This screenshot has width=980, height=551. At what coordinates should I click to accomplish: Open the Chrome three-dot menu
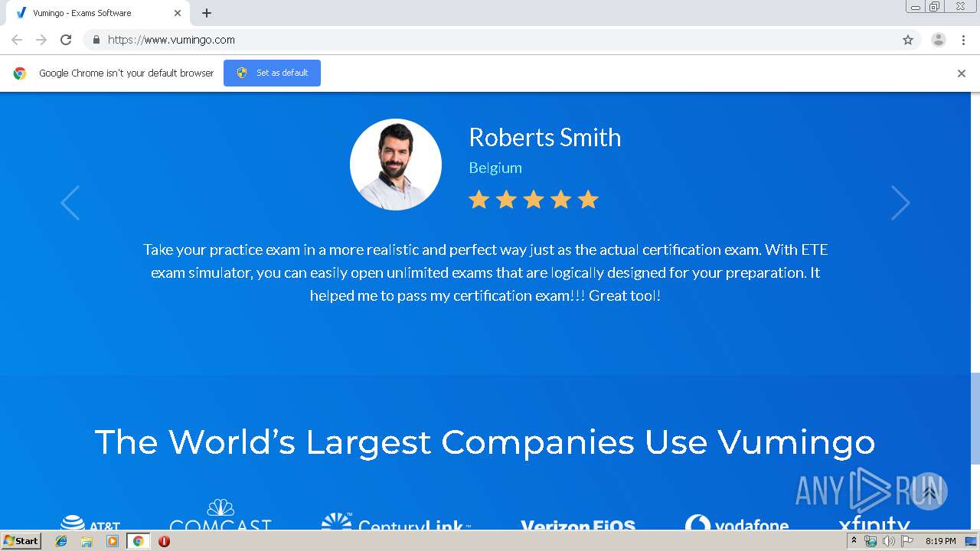pyautogui.click(x=963, y=40)
